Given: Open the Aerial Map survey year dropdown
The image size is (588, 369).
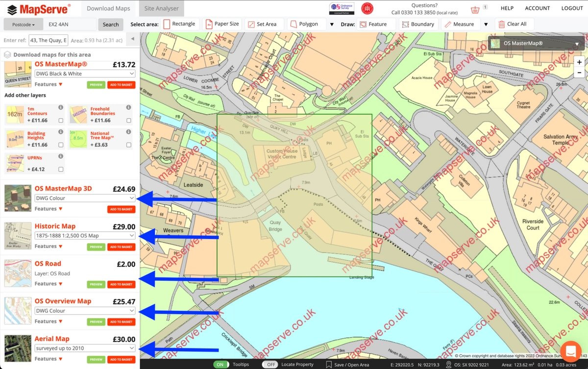Looking at the screenshot, I should (x=84, y=348).
